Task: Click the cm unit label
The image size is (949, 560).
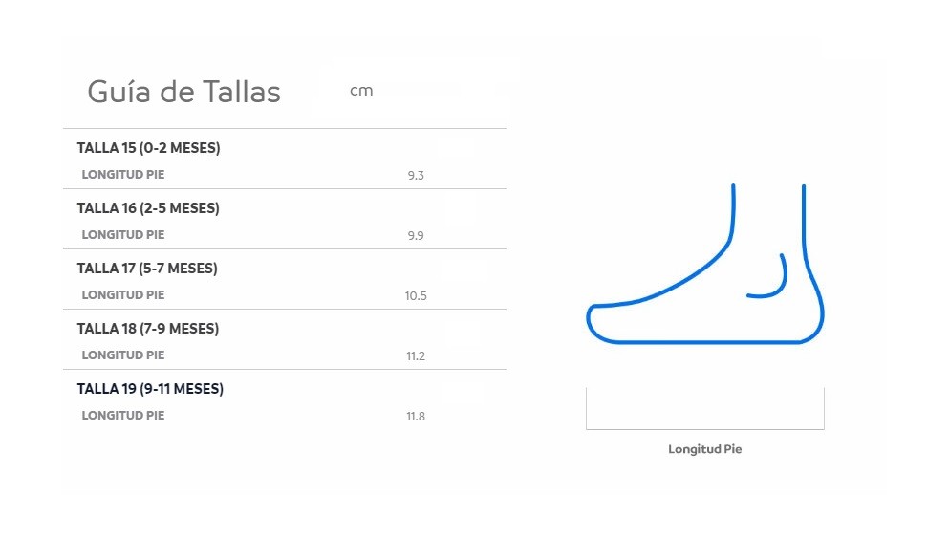Action: pyautogui.click(x=361, y=91)
